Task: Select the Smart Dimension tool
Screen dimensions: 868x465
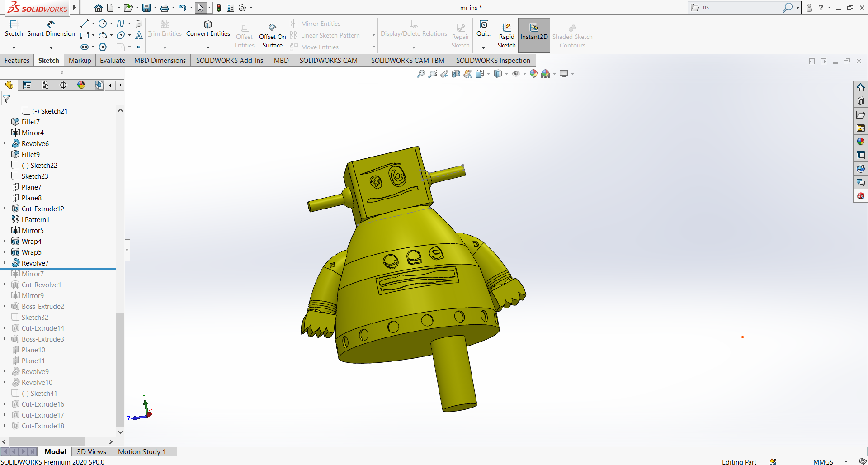Action: (x=51, y=28)
